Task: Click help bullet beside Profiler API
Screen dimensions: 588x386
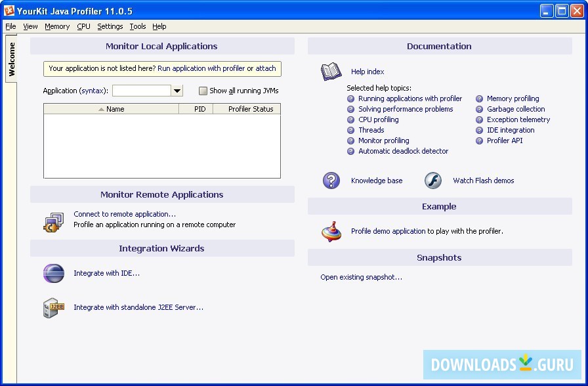Action: coord(479,140)
